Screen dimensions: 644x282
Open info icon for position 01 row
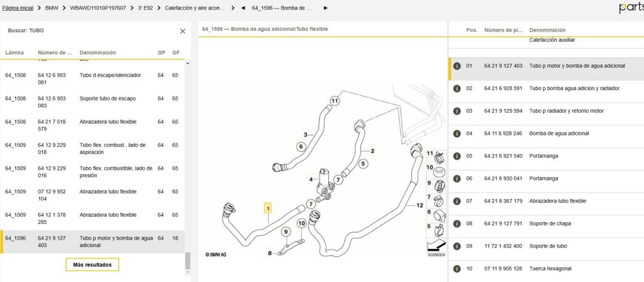point(456,66)
